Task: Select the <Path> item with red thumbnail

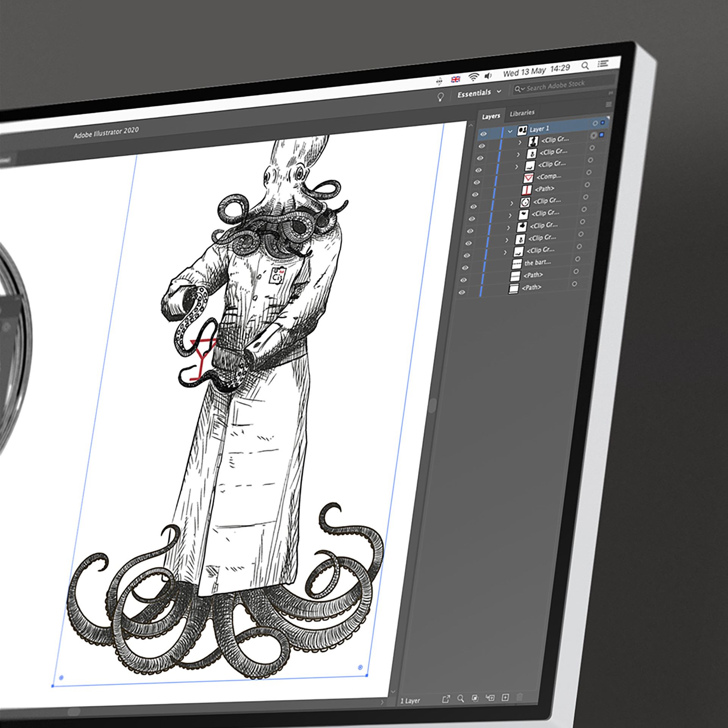Action: (544, 188)
